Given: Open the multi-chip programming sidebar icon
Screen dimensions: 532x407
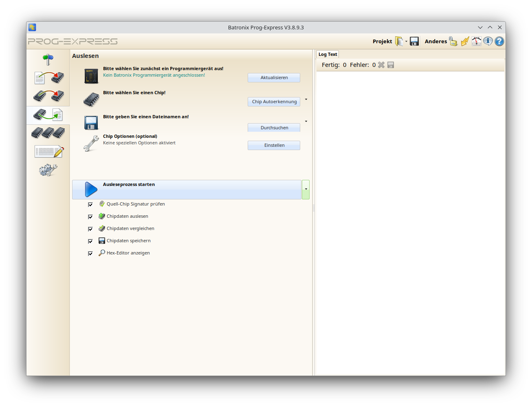Looking at the screenshot, I should click(x=48, y=133).
